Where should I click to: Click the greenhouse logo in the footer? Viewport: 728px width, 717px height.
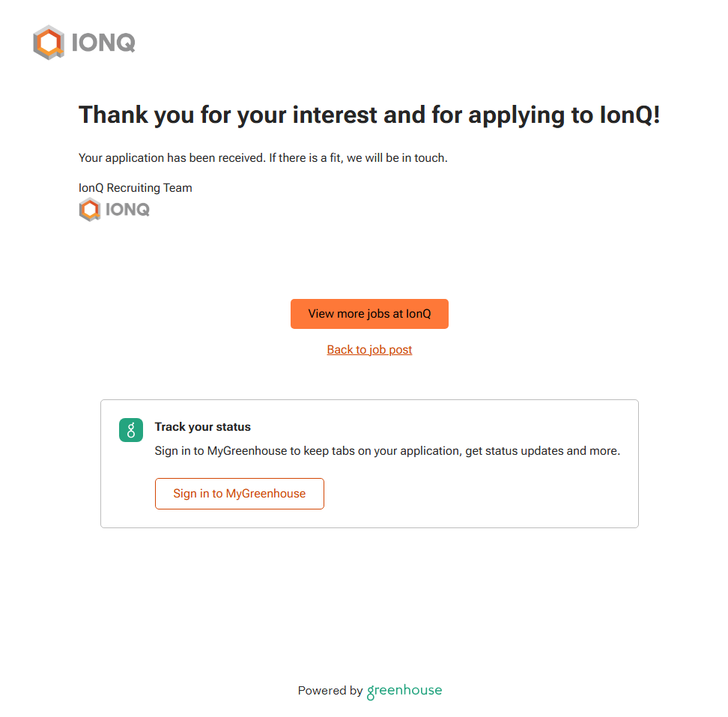(404, 691)
